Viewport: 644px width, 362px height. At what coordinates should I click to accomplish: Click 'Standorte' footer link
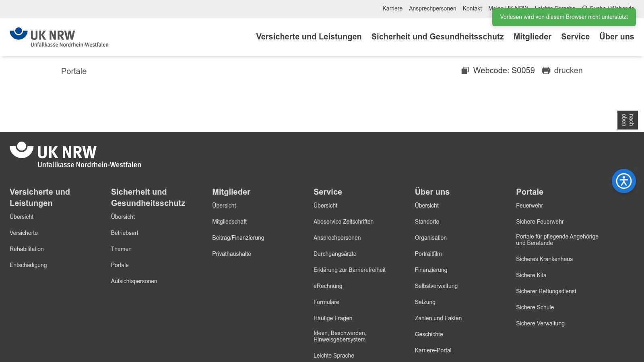pos(427,222)
